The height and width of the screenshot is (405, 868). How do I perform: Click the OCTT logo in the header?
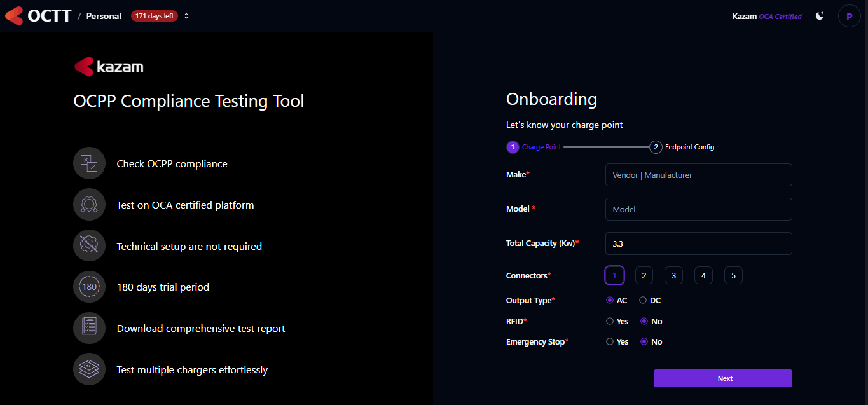coord(38,16)
